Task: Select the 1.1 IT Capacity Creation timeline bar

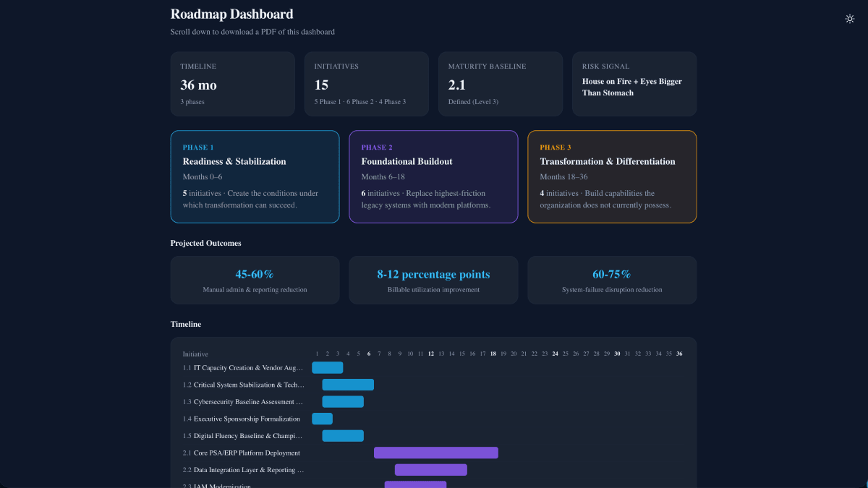Action: coord(328,367)
